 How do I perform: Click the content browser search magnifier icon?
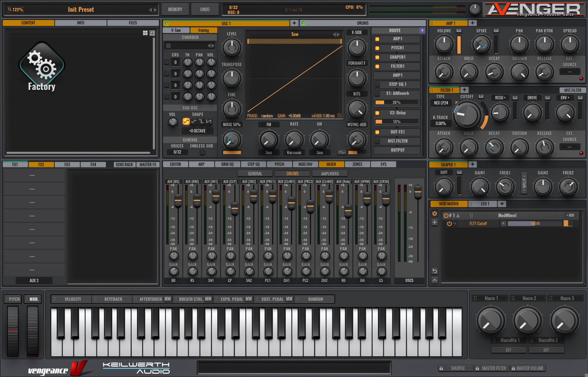[152, 33]
